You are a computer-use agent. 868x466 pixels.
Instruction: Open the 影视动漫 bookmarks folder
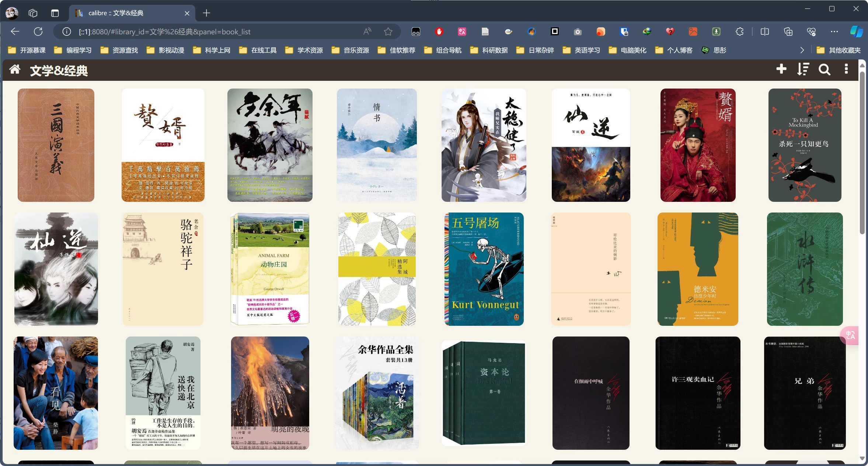(165, 50)
